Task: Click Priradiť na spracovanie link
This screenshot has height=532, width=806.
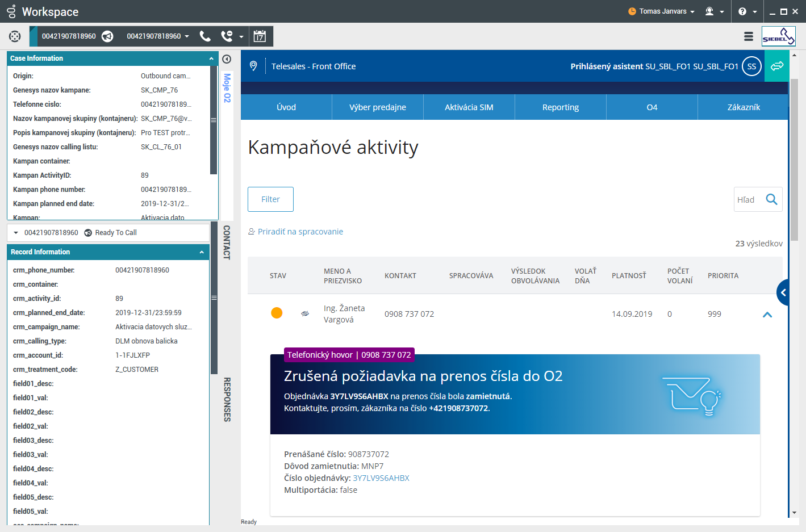Action: 295,232
